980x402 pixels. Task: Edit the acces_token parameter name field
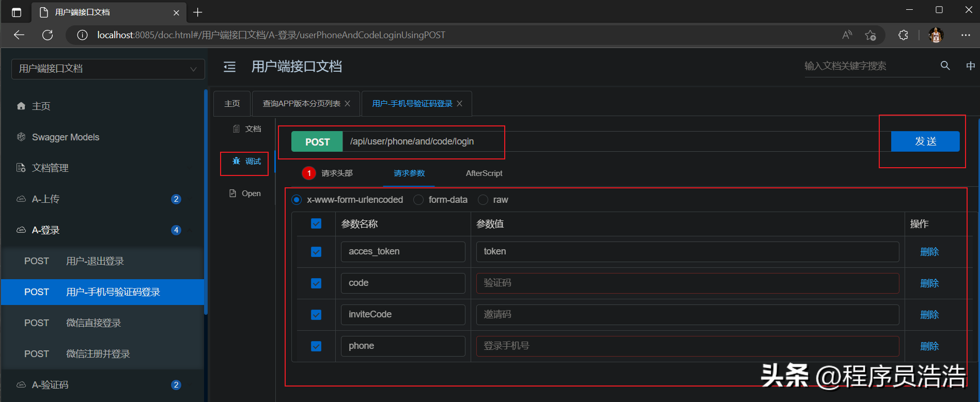pos(403,252)
